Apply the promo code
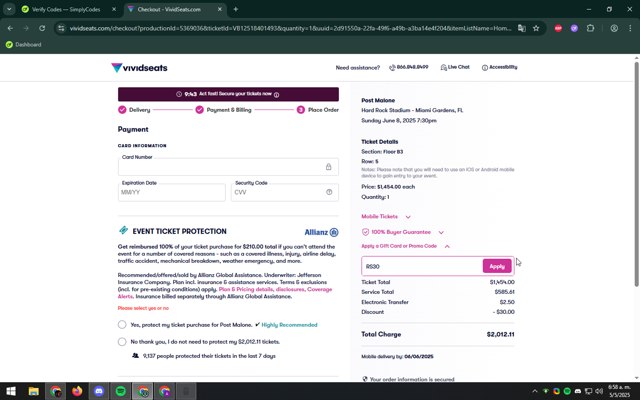Image resolution: width=640 pixels, height=400 pixels. click(497, 266)
